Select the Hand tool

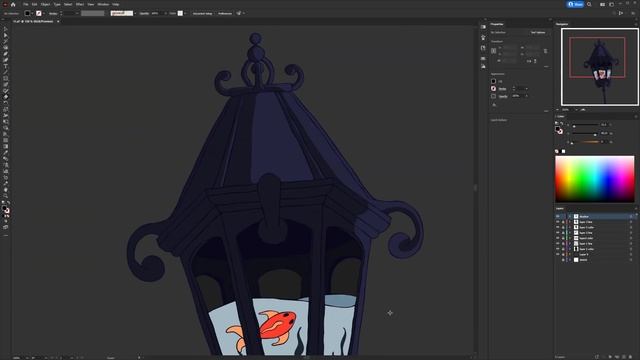pyautogui.click(x=6, y=189)
